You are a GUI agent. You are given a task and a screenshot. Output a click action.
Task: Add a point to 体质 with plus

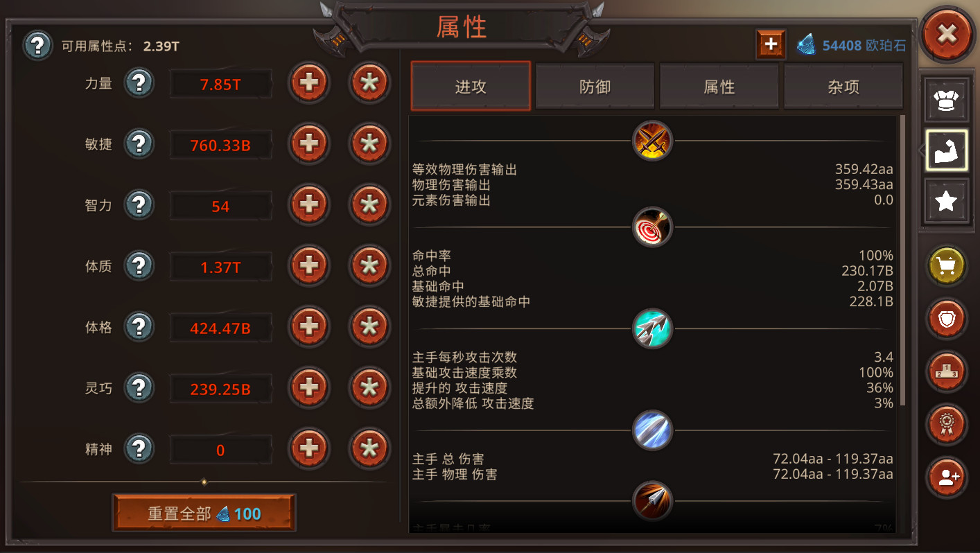coord(309,266)
